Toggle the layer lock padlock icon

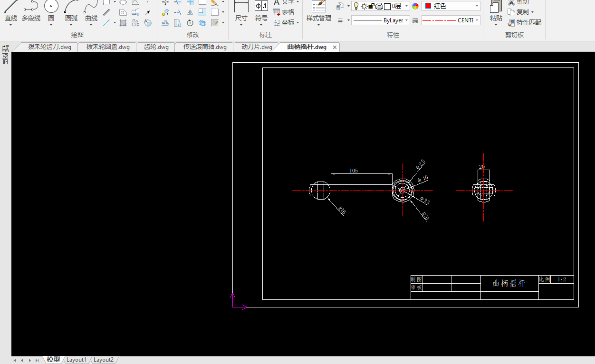tap(372, 6)
